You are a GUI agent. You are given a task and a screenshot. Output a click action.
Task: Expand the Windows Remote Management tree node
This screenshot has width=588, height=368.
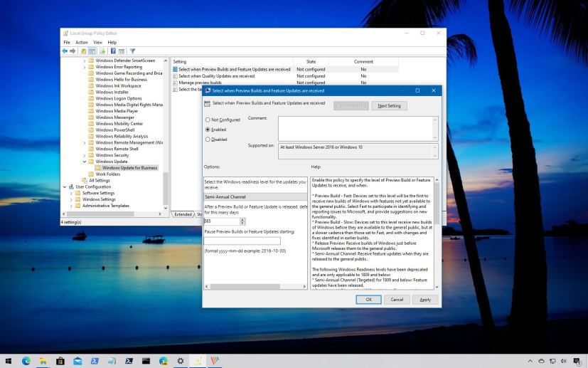point(85,142)
